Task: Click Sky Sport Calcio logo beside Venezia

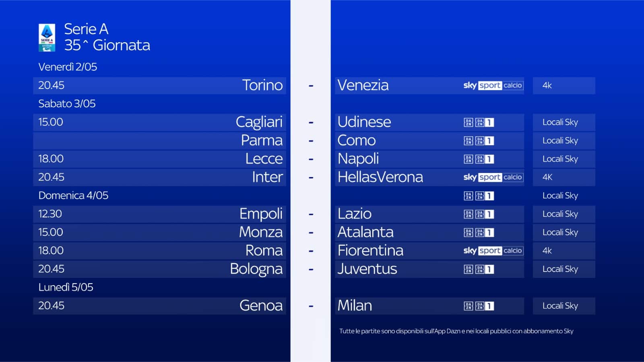Action: pyautogui.click(x=493, y=85)
